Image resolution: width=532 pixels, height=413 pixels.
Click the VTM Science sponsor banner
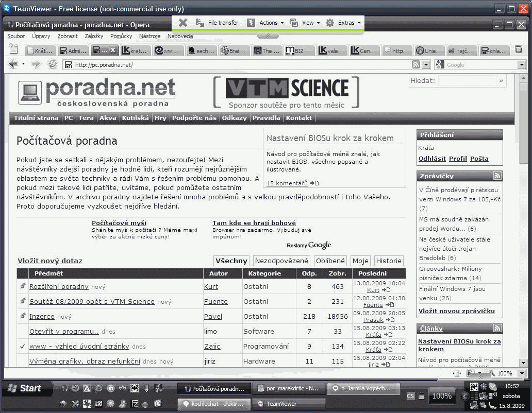(x=286, y=93)
